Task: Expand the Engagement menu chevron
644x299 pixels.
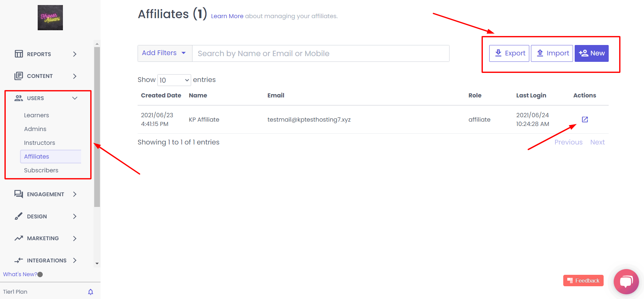Action: pos(75,194)
